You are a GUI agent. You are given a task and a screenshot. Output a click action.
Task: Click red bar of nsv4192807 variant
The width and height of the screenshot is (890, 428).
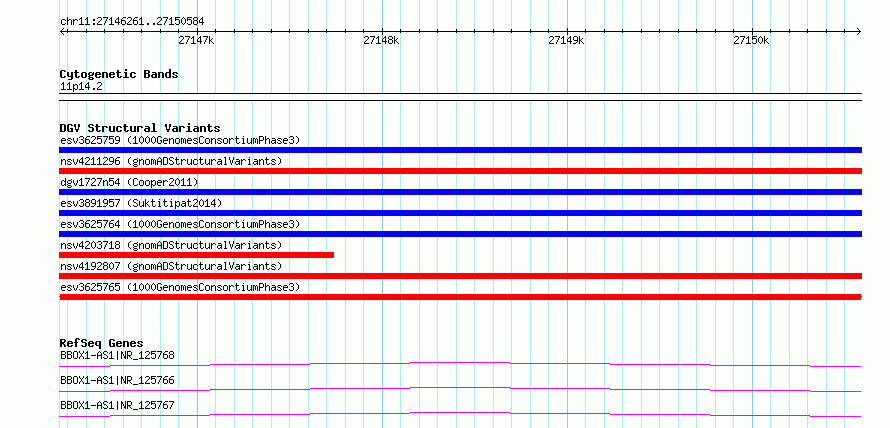pos(460,276)
